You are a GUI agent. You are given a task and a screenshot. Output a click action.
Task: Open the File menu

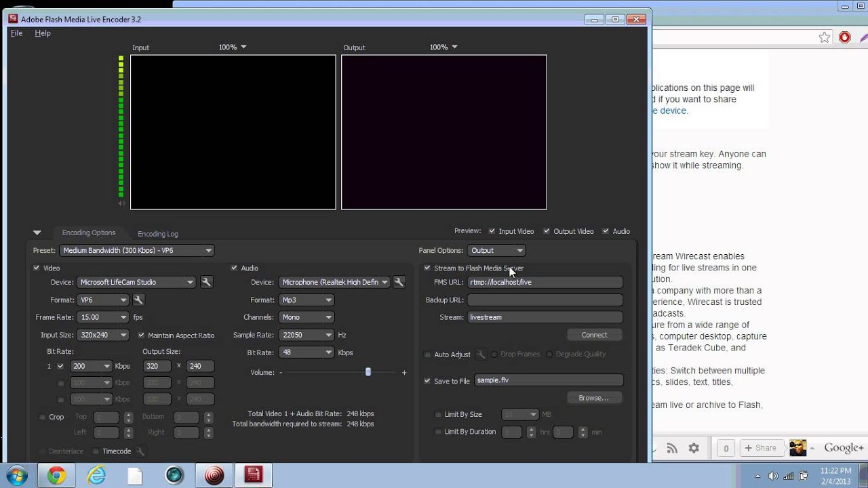point(16,33)
